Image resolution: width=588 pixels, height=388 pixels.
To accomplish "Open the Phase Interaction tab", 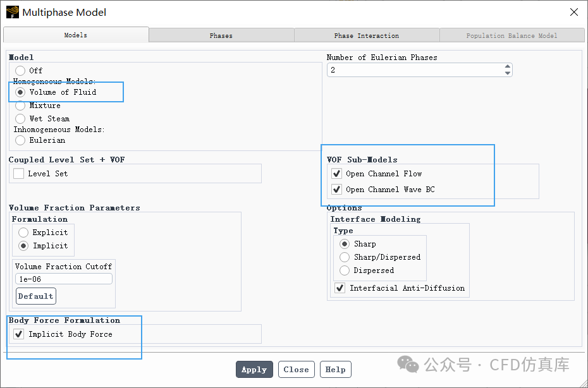I will (367, 35).
